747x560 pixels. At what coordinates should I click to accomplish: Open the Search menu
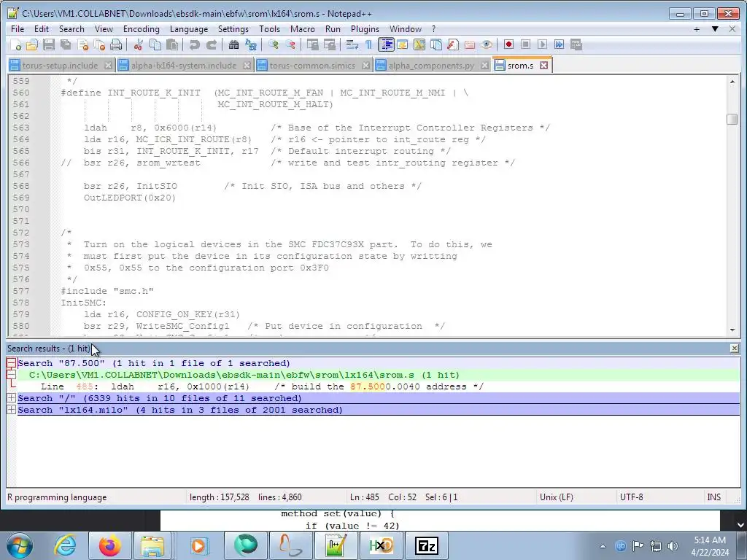pos(71,29)
